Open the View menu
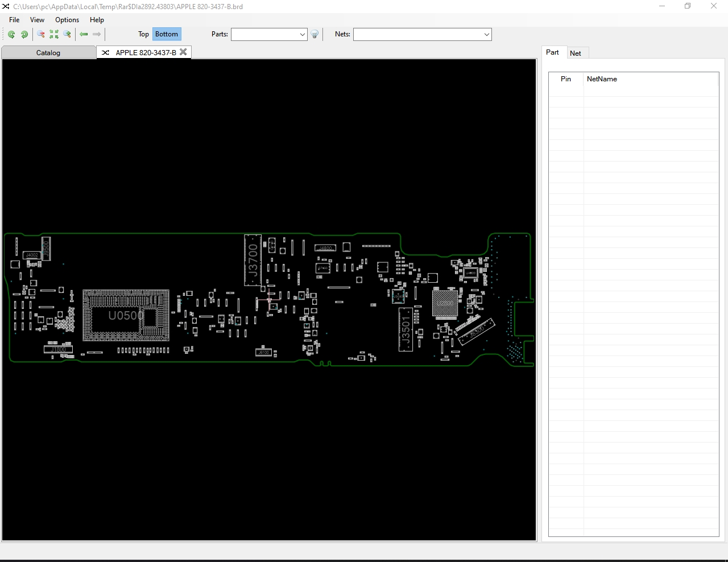 click(x=37, y=20)
